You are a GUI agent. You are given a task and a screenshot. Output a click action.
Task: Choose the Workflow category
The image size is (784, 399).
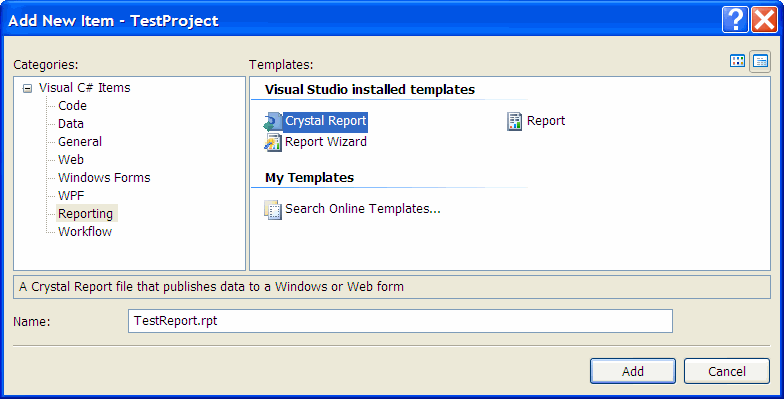[85, 232]
